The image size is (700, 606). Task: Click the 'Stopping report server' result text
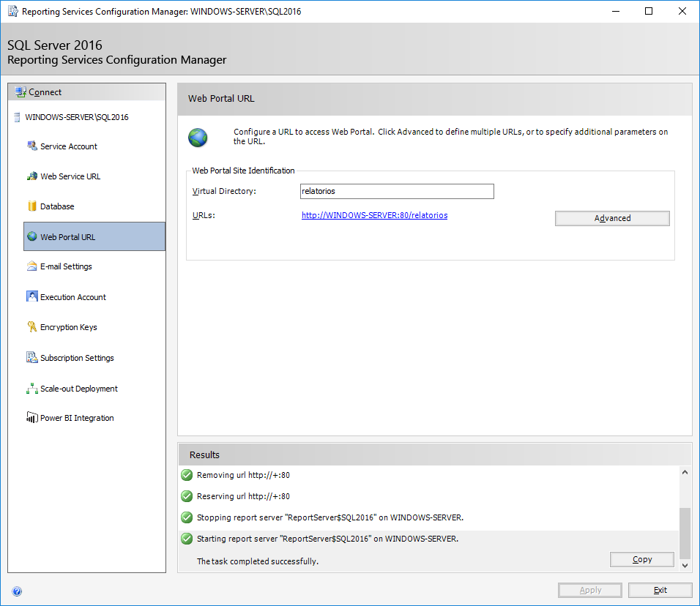point(330,517)
